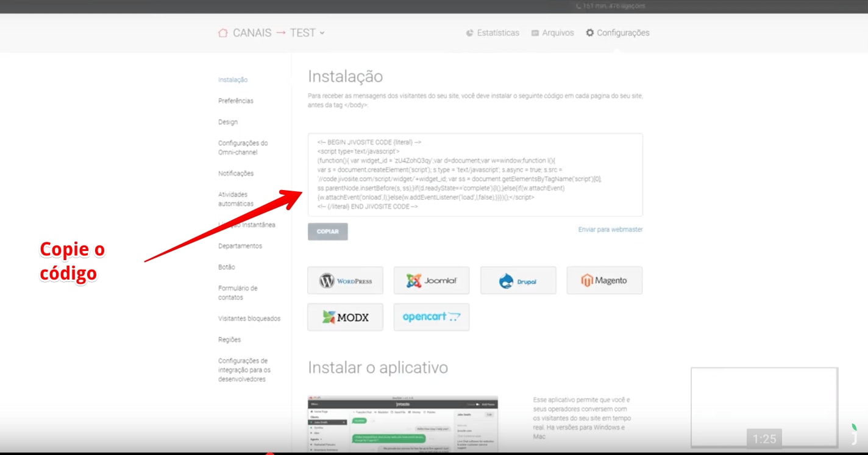The height and width of the screenshot is (455, 868).
Task: Click the Instalar o aplicativo heading
Action: (378, 368)
